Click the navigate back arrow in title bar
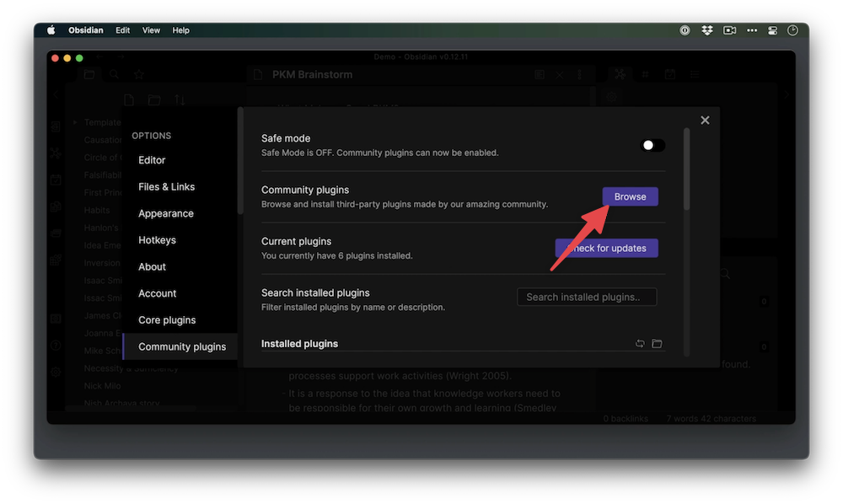Screen dimensions: 843x504 coord(99,56)
